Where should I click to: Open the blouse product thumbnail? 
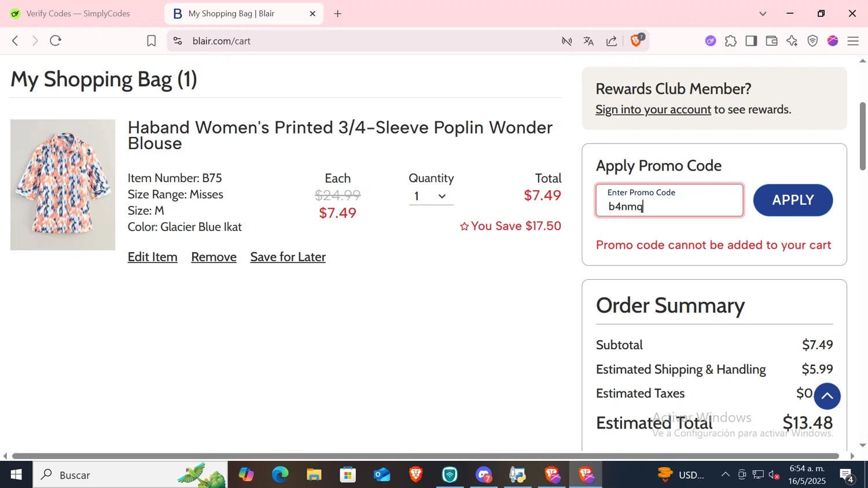62,184
